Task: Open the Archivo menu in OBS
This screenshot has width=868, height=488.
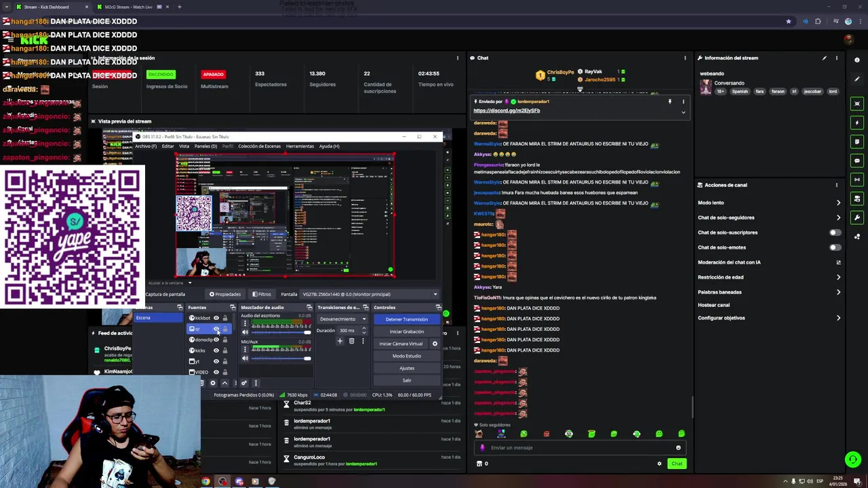Action: pos(146,146)
